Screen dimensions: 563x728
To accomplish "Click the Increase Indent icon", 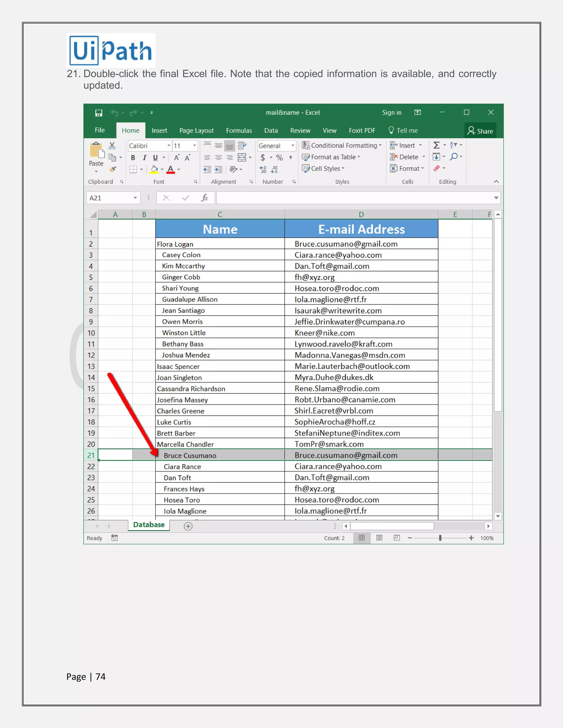I will coord(219,169).
